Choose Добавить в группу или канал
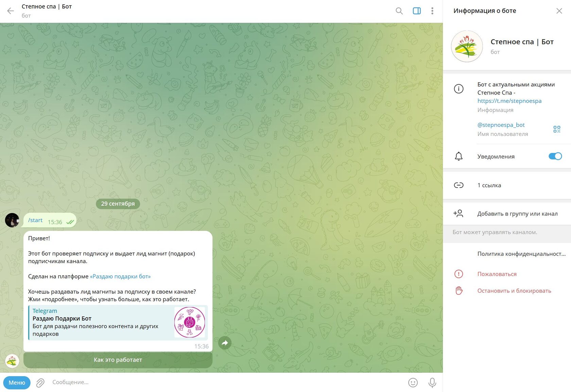Viewport: 571px width, 392px height. point(507,214)
